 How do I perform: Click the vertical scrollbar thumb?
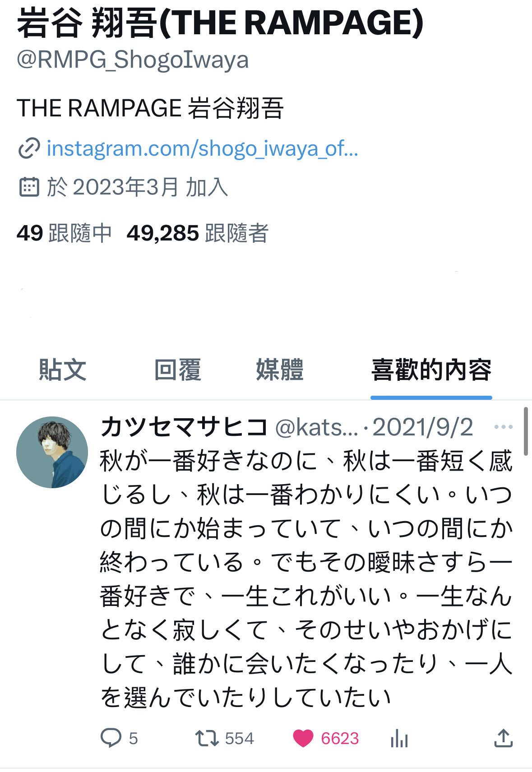[x=526, y=431]
